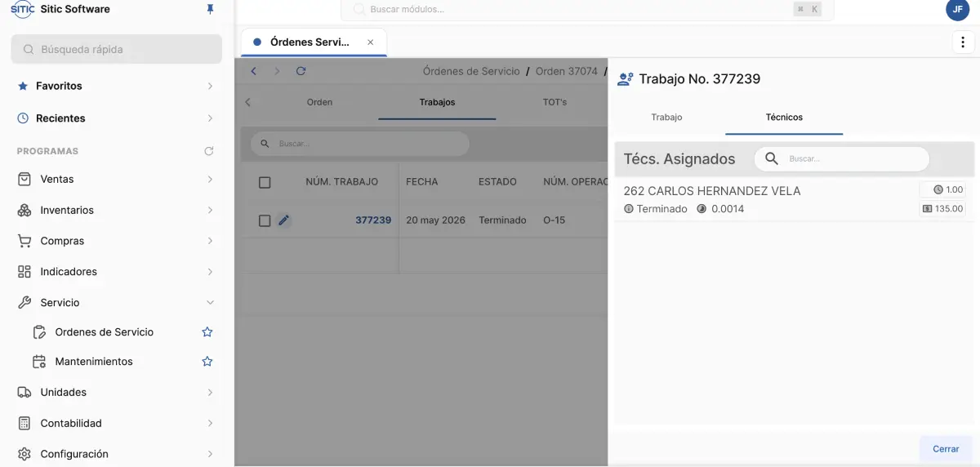The width and height of the screenshot is (980, 467).
Task: Expand the Indicadores menu chevron
Action: 210,272
